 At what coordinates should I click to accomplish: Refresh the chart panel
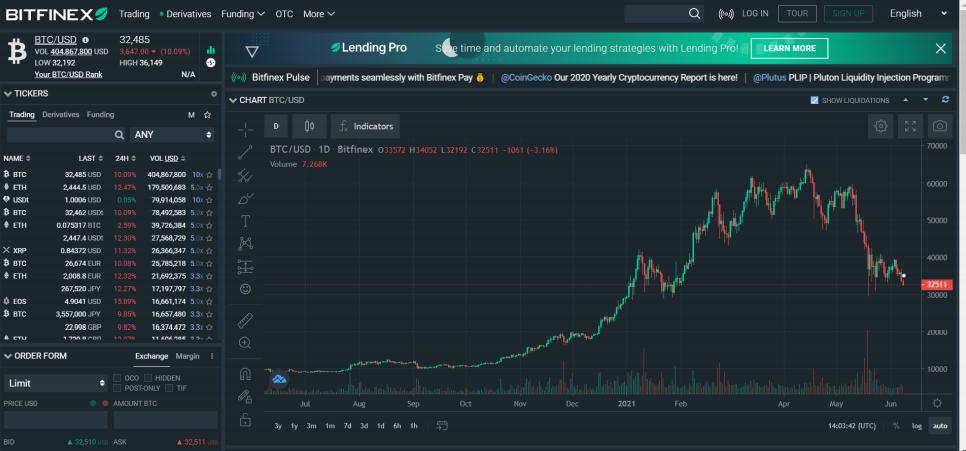[946, 100]
